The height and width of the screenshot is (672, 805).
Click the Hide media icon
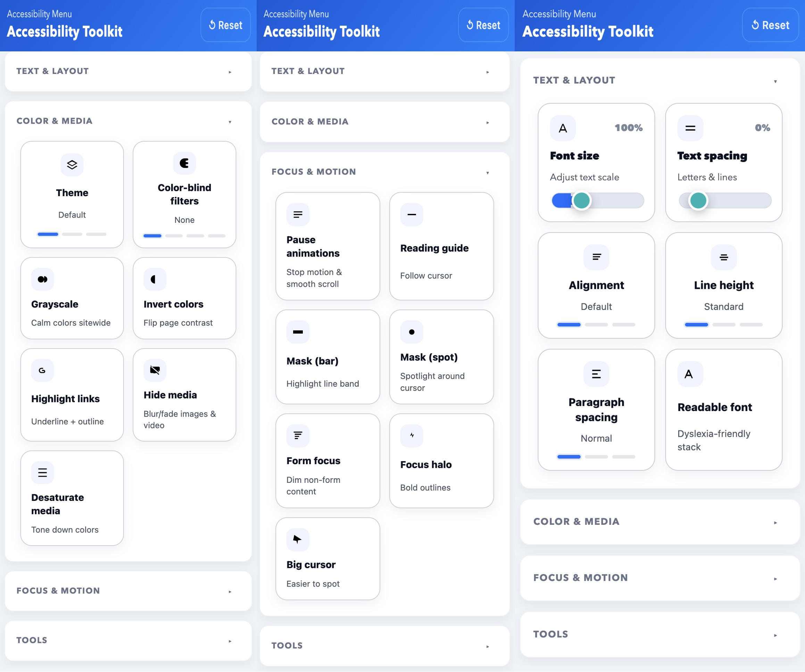coord(155,370)
